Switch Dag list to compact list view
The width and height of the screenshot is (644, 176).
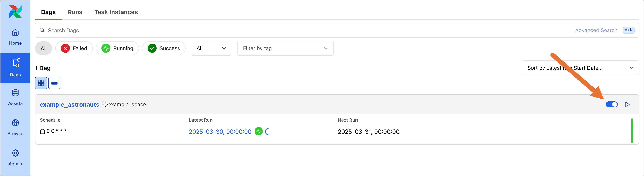point(54,83)
